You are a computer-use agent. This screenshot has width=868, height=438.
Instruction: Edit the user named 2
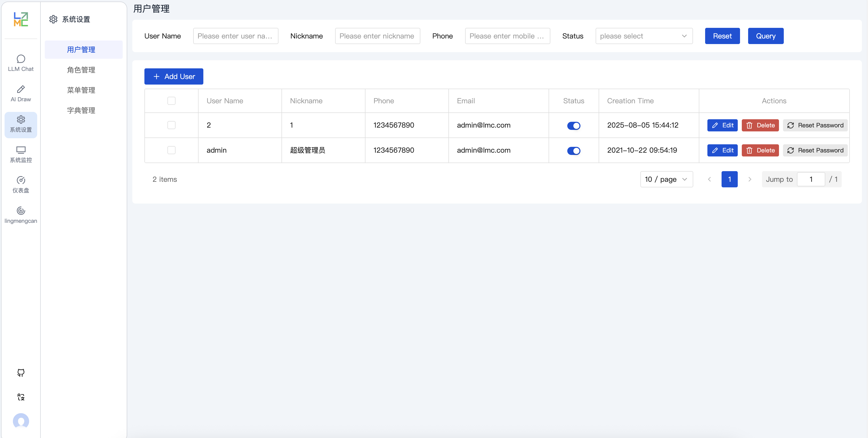[x=722, y=125]
